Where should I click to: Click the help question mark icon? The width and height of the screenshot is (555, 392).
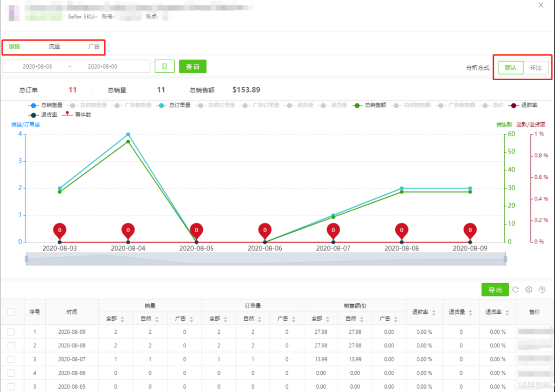click(542, 290)
